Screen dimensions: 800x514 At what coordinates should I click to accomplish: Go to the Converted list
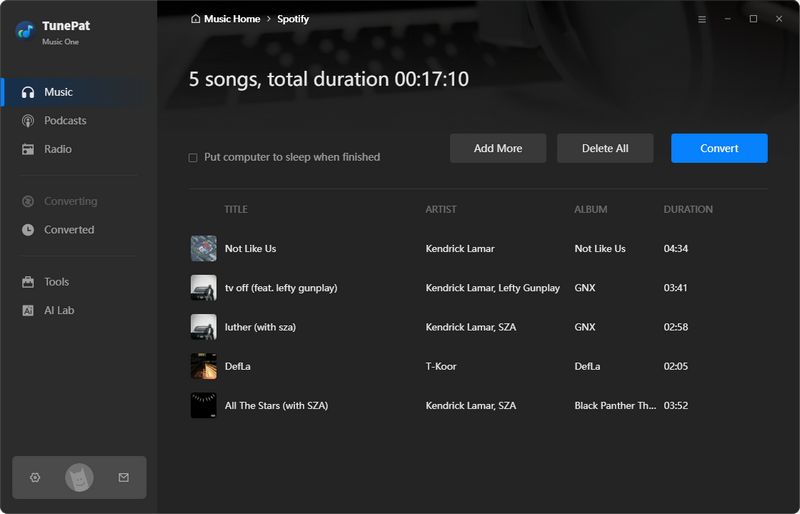click(x=68, y=230)
